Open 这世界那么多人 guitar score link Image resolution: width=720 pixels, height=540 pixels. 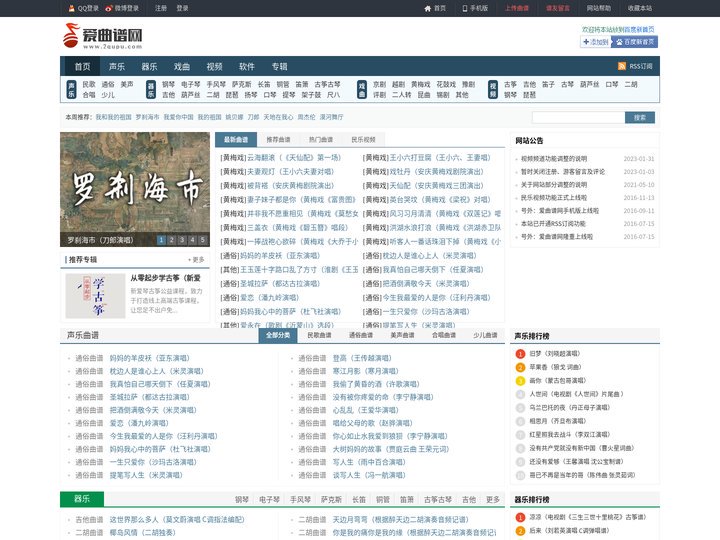tap(177, 519)
